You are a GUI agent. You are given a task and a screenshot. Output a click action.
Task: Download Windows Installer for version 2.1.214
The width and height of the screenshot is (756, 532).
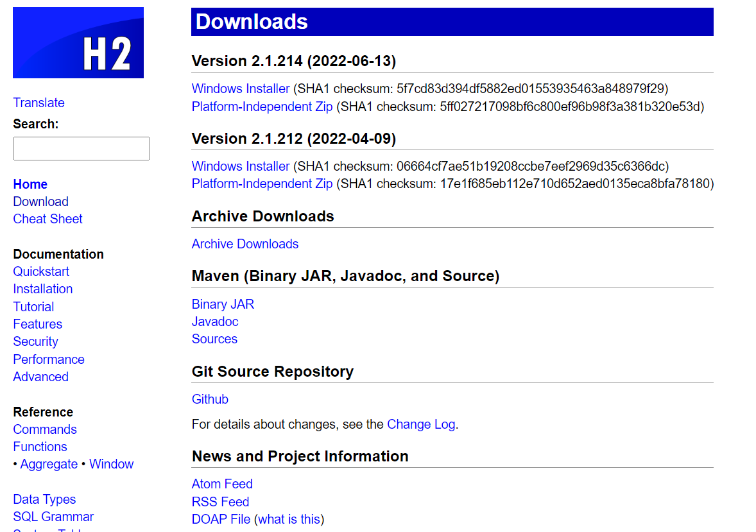coord(241,89)
